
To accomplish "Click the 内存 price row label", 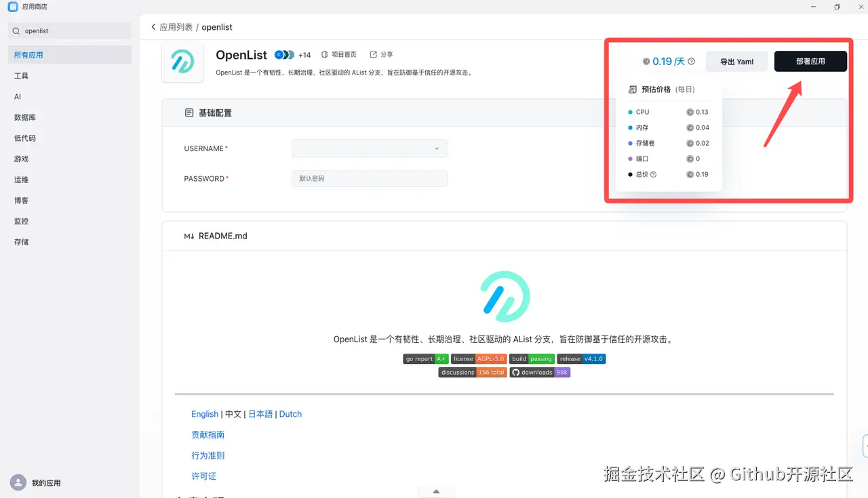I will [642, 127].
